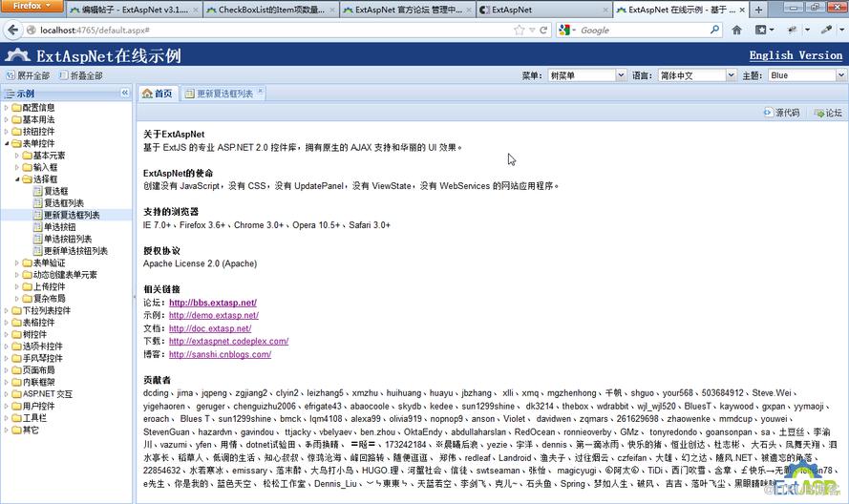The image size is (849, 504).
Task: Click the English Version link
Action: point(796,55)
